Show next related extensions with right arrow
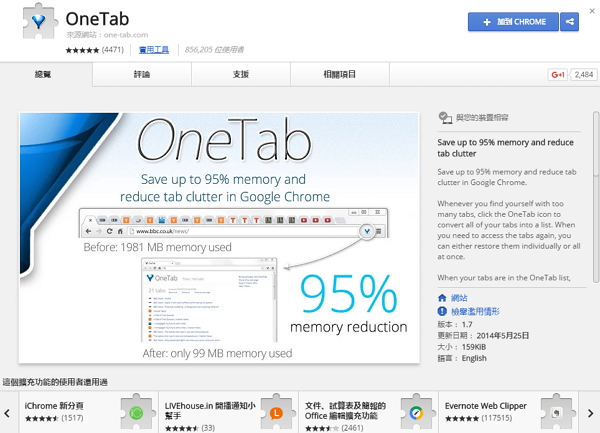Screen dimensions: 600x433 pyautogui.click(x=590, y=413)
